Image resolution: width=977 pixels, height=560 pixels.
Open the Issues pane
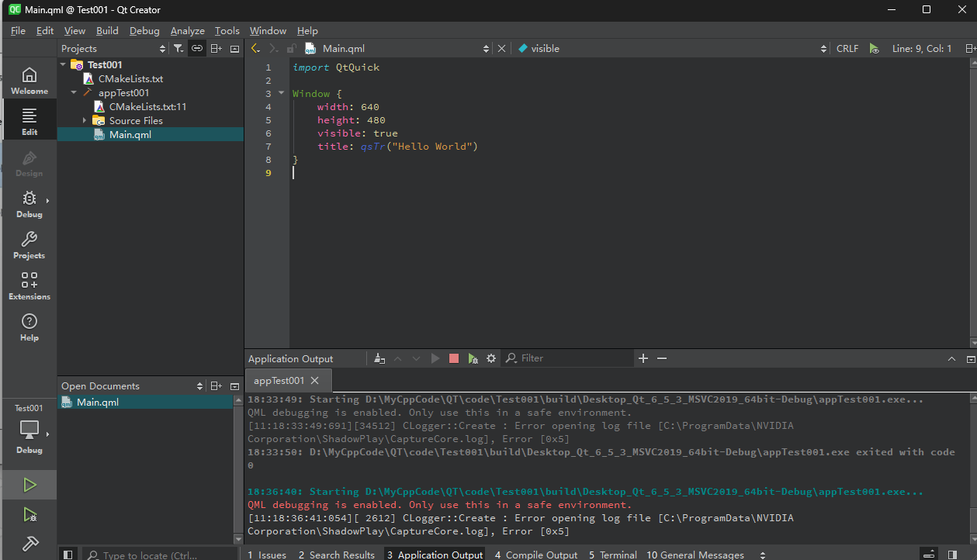[x=267, y=555]
